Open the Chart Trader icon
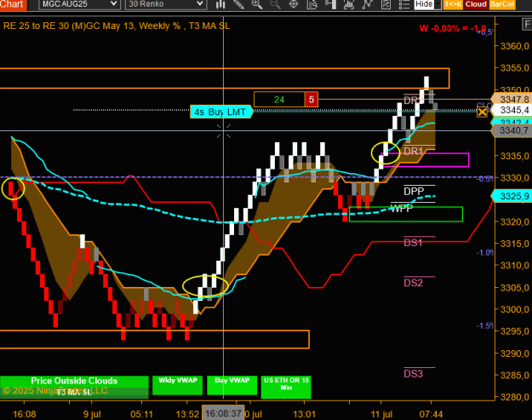Image resolution: width=532 pixels, height=420 pixels. (x=330, y=4)
